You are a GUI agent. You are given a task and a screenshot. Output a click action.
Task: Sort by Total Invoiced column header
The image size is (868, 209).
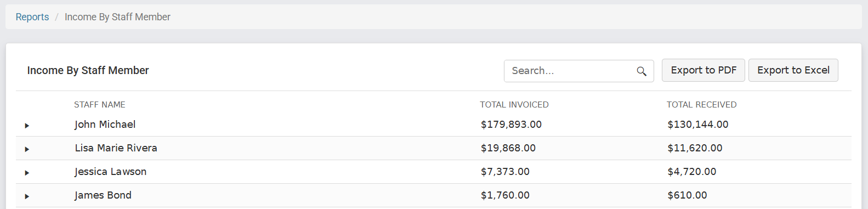coord(514,104)
